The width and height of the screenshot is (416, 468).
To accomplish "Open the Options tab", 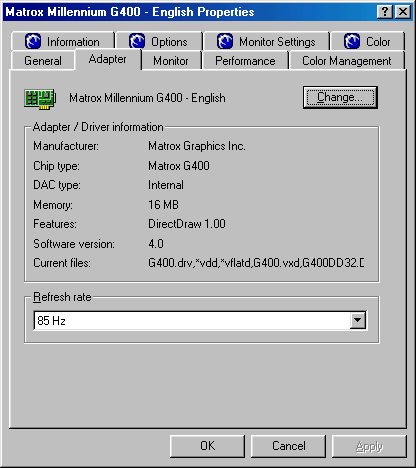I will pos(159,42).
